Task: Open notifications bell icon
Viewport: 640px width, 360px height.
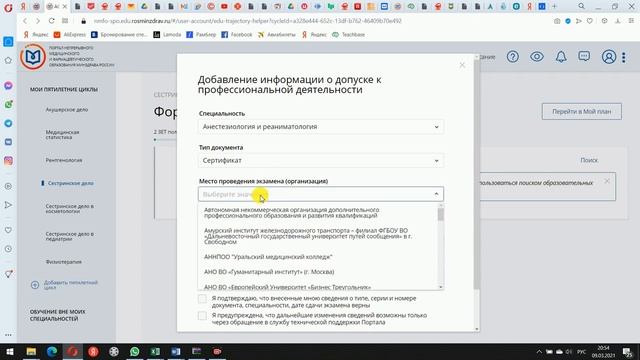Action: pyautogui.click(x=561, y=57)
